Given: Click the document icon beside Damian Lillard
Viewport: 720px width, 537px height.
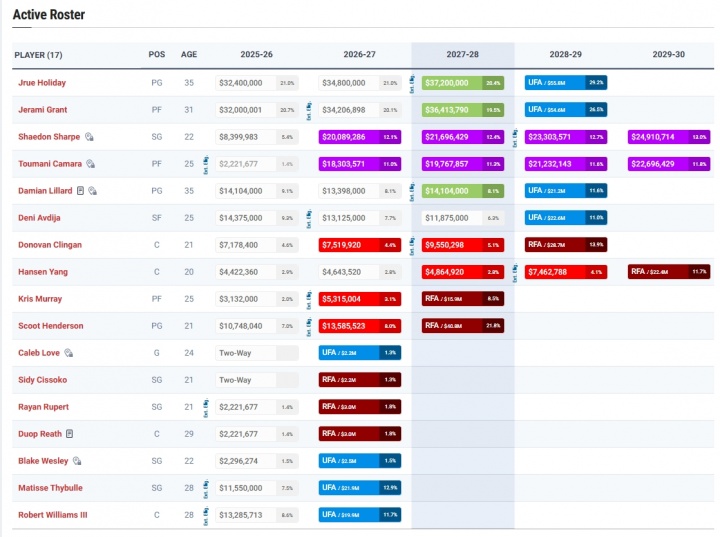Looking at the screenshot, I should [x=80, y=191].
